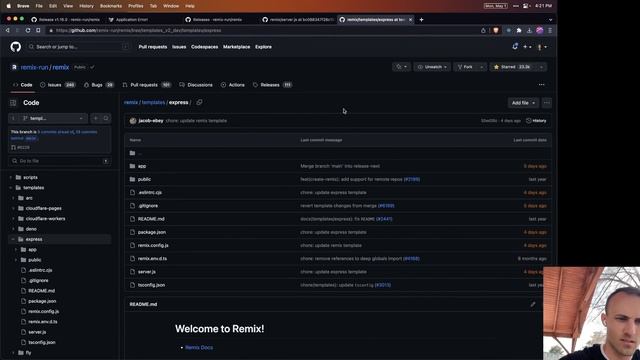Bookmark this page in Brave toolbar
The image size is (640, 360).
click(38, 31)
